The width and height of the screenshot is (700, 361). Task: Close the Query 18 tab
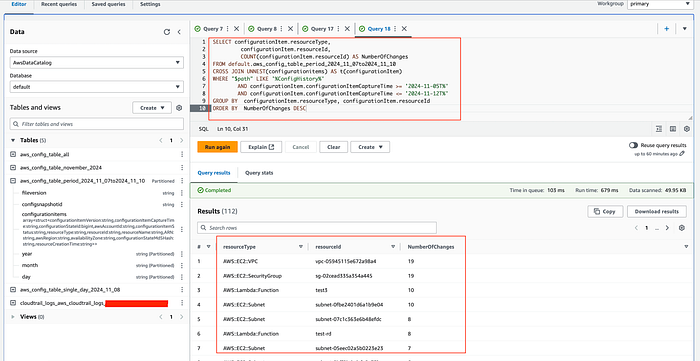404,29
